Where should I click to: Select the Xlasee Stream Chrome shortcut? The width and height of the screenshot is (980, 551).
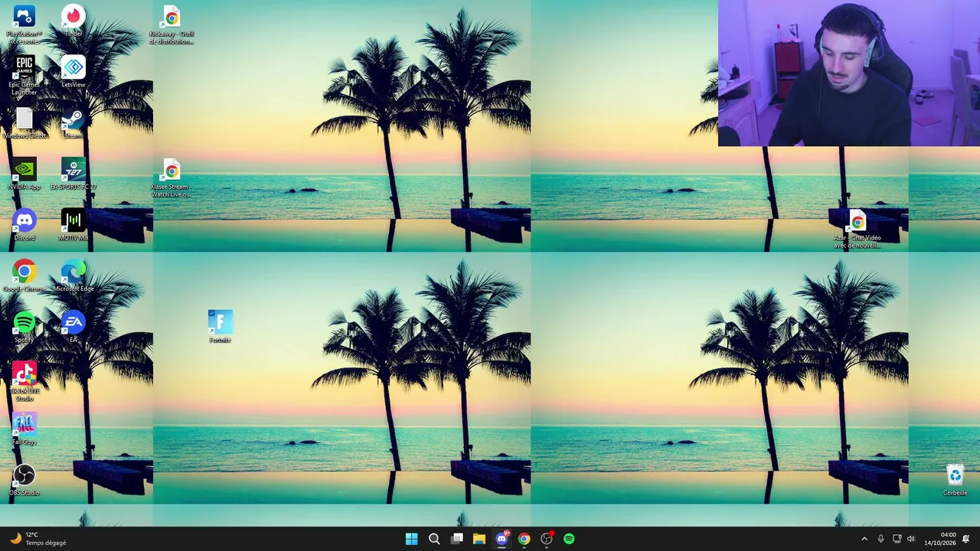pos(171,178)
